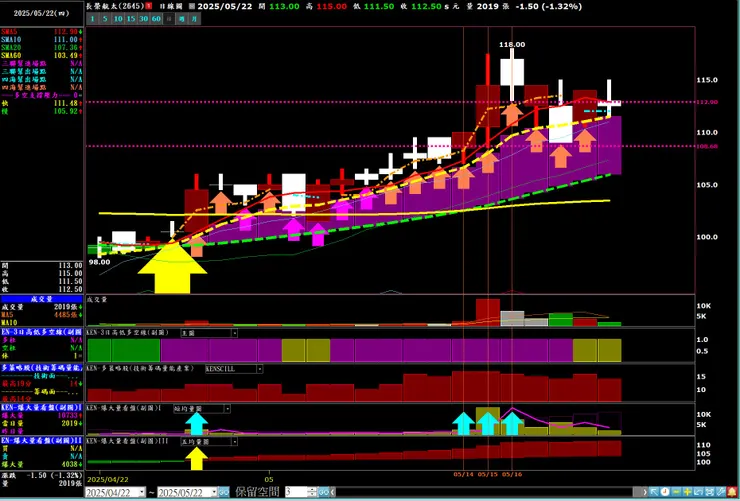Click the 98.00 low price label on chart
The image size is (740, 501).
click(99, 262)
